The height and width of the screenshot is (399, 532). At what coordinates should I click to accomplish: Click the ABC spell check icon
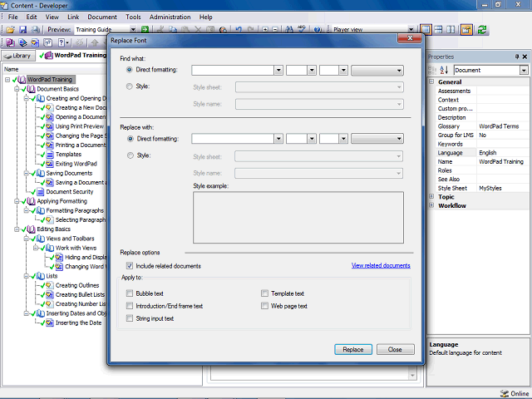(x=302, y=30)
